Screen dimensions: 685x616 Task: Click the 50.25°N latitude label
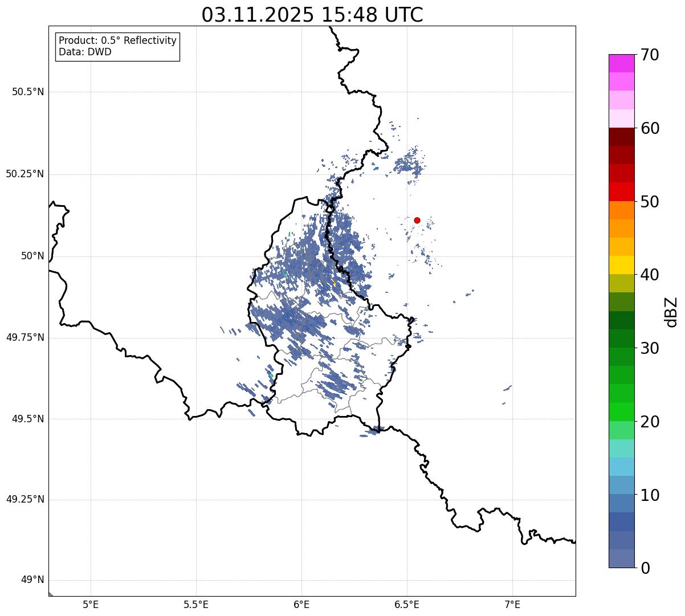(x=25, y=174)
